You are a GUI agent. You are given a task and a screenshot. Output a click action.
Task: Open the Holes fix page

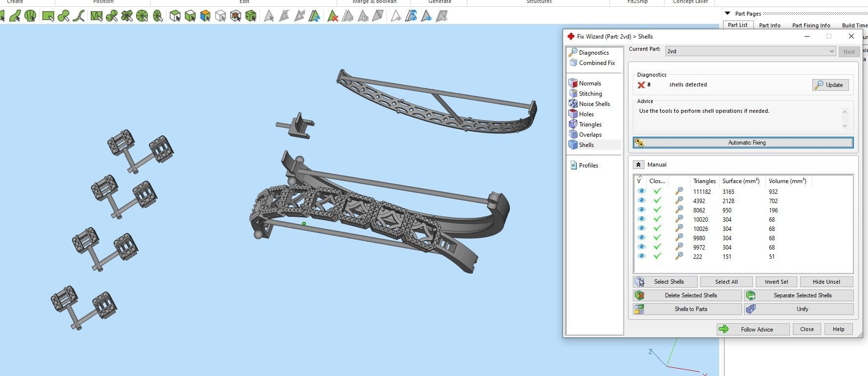(586, 114)
